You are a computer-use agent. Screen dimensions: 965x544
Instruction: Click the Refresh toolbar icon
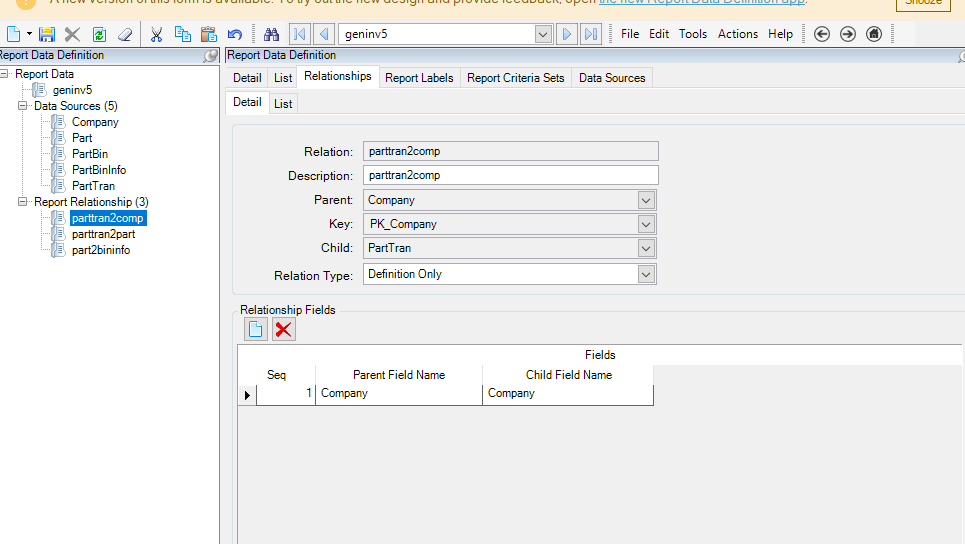(x=99, y=34)
